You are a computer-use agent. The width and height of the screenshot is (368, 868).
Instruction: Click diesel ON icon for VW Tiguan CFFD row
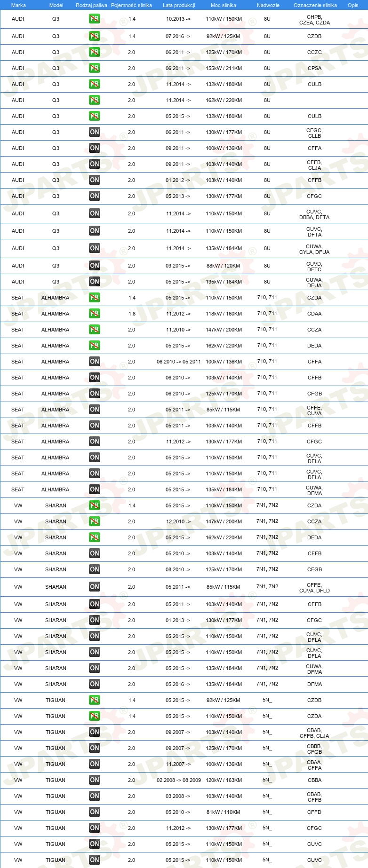95,812
